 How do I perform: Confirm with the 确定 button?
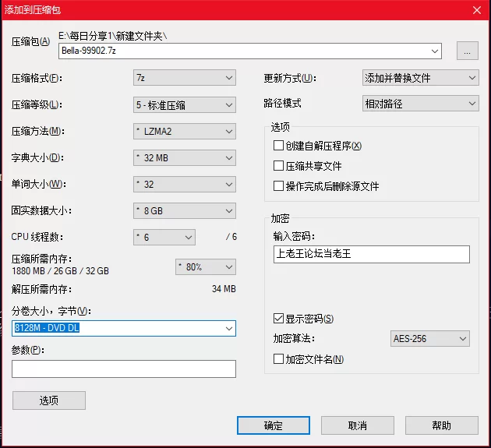[x=274, y=425]
